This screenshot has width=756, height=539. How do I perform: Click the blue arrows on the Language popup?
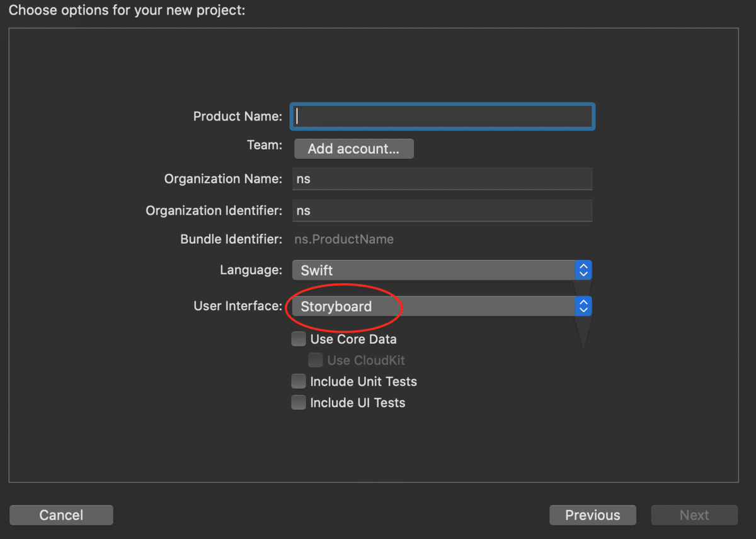tap(583, 270)
